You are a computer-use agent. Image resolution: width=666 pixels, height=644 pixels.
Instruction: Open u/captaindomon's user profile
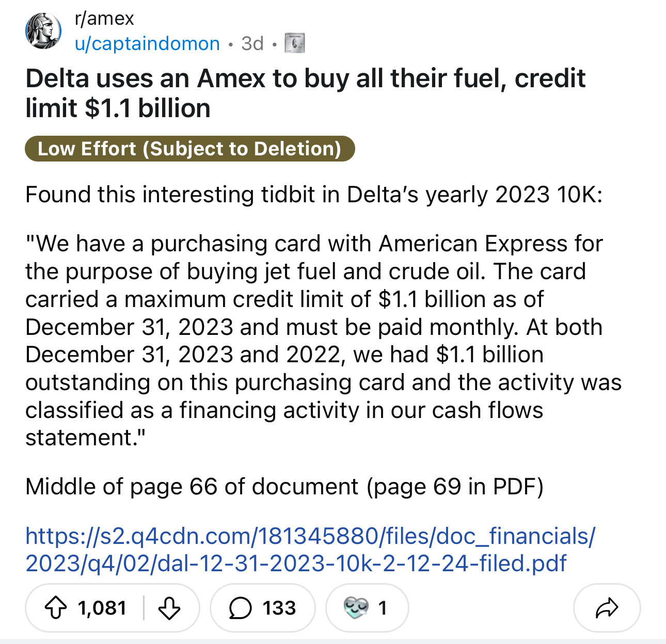point(147,44)
